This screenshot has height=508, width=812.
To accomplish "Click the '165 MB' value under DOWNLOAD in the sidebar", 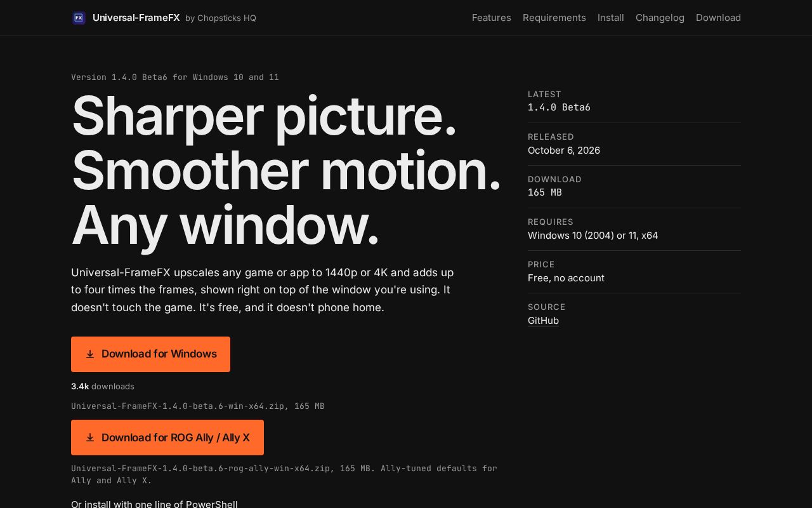I will [544, 192].
